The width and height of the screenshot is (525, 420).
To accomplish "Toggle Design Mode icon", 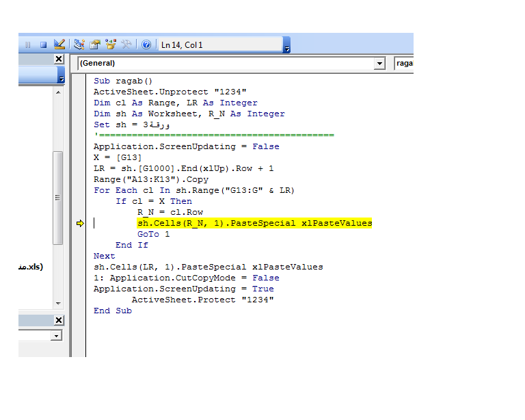I will (59, 44).
